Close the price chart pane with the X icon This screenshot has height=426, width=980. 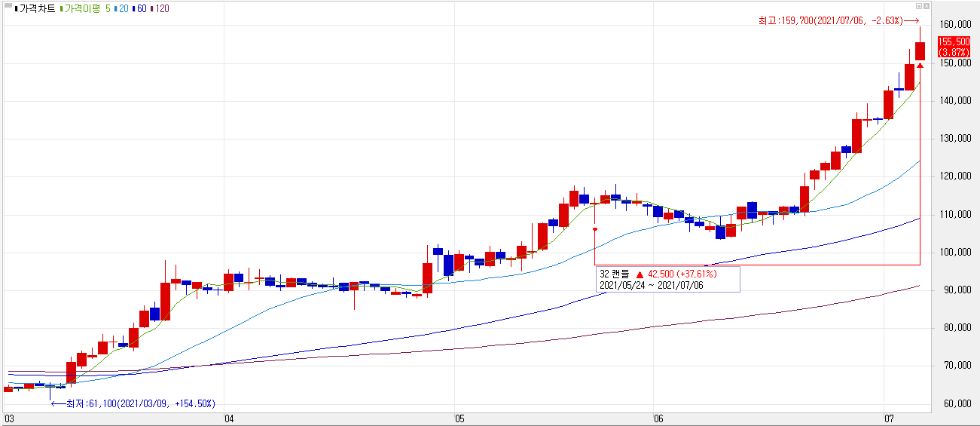tap(927, 6)
